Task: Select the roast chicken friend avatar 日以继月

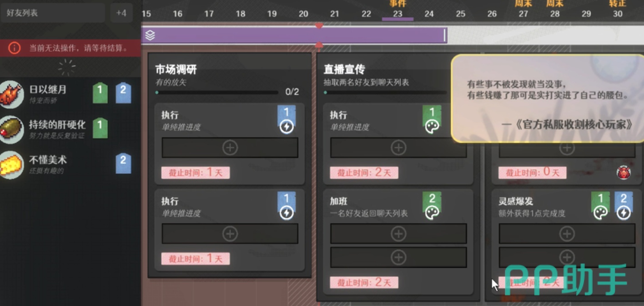Action: pyautogui.click(x=11, y=94)
